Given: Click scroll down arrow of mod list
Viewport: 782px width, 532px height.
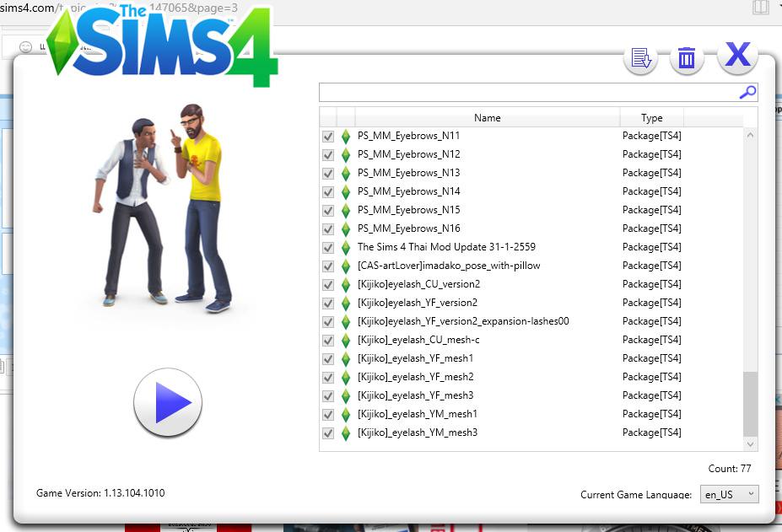Looking at the screenshot, I should click(750, 443).
